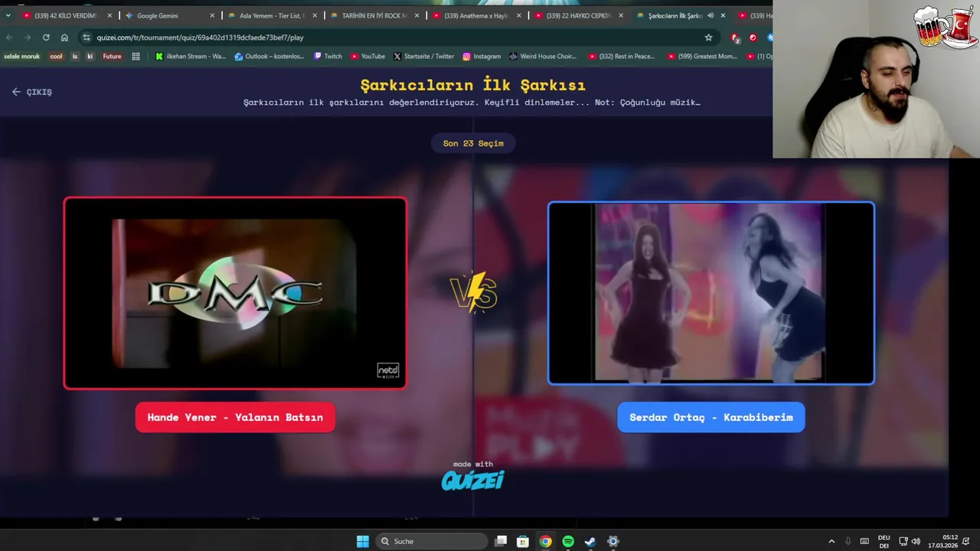Open Outlook bookmark
The width and height of the screenshot is (980, 551).
(269, 56)
